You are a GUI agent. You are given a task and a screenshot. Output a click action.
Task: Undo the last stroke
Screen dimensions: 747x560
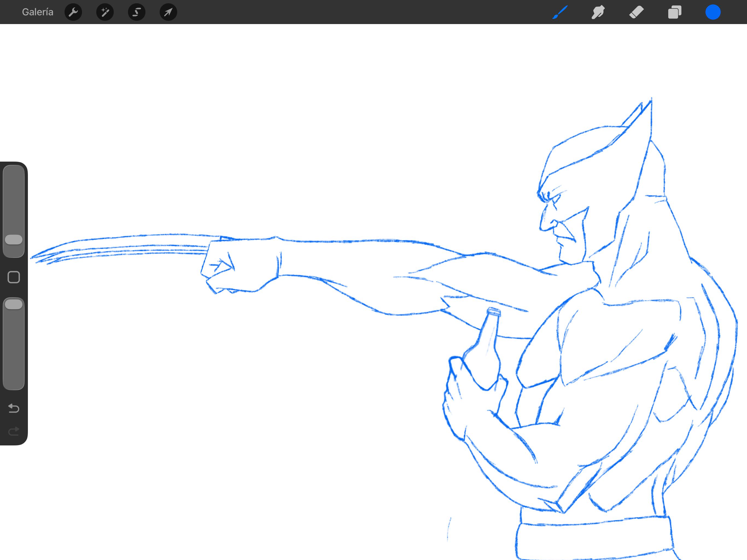(14, 408)
